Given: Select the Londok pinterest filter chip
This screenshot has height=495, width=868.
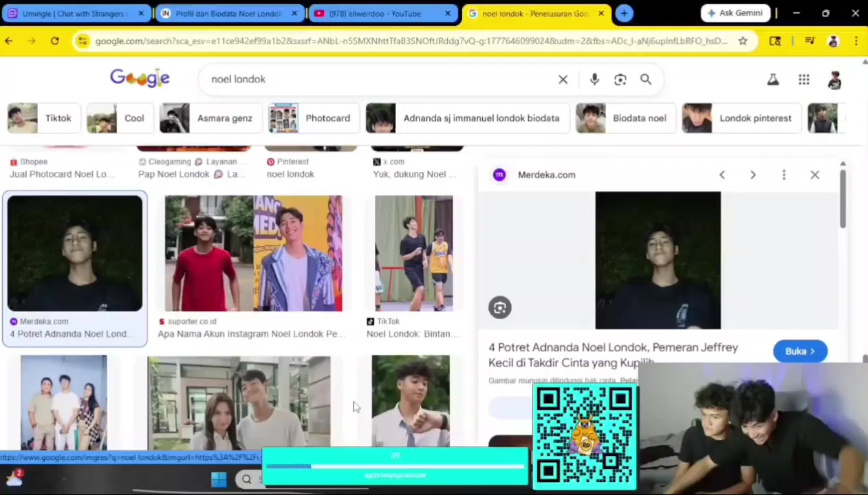Looking at the screenshot, I should coord(741,118).
